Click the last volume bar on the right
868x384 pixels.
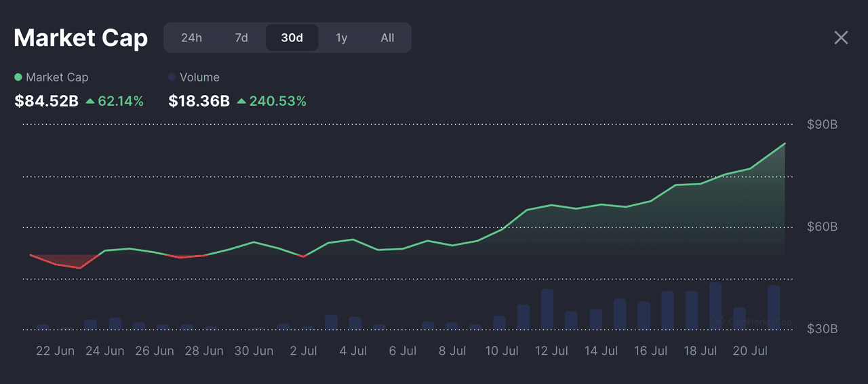(774, 307)
